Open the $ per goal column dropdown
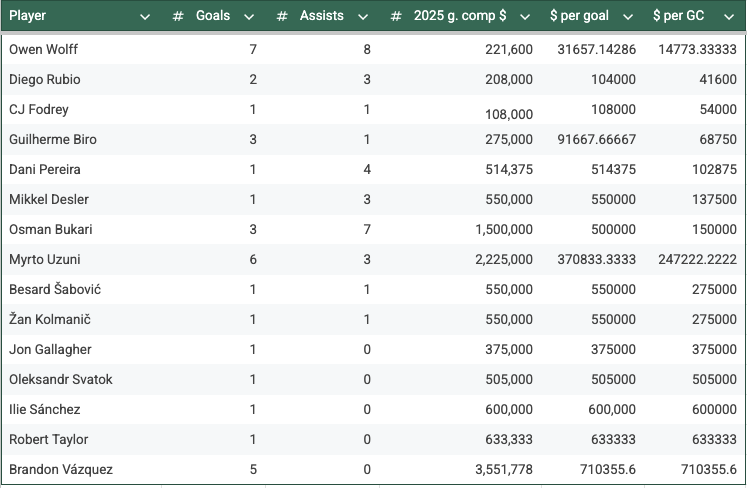The image size is (747, 488). (x=627, y=16)
